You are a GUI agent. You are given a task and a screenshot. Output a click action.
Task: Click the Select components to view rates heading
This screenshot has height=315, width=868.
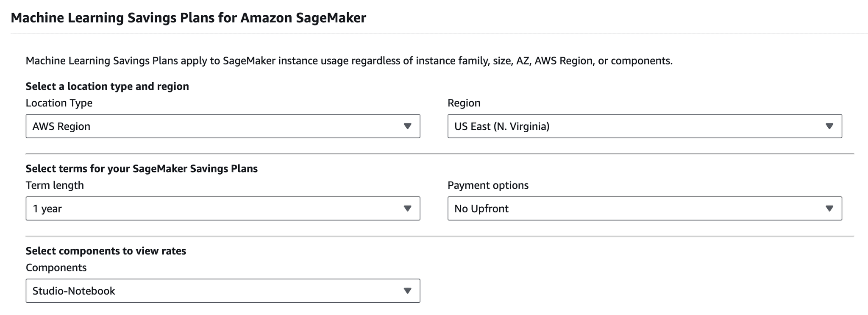[x=106, y=251]
